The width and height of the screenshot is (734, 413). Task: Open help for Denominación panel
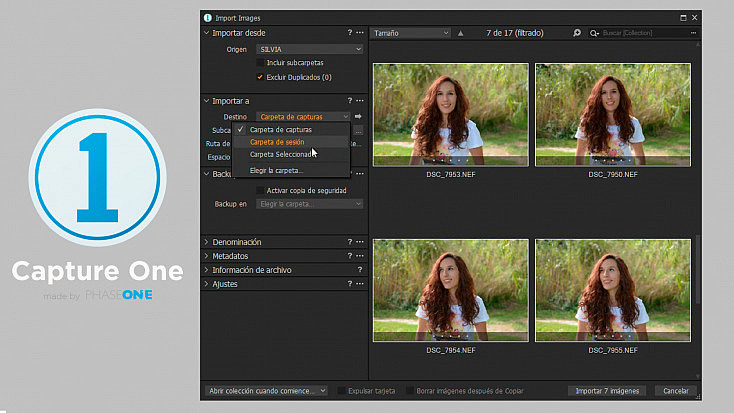click(x=349, y=242)
